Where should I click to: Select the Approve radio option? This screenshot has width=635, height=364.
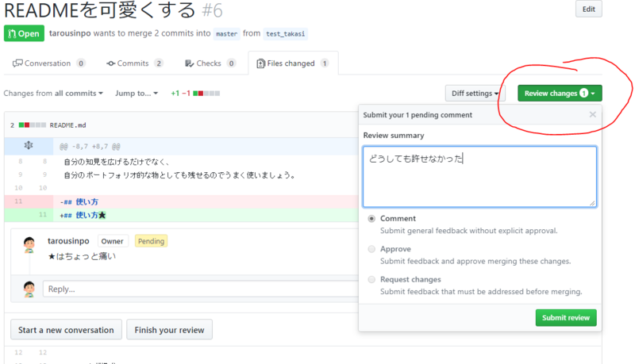tap(371, 249)
